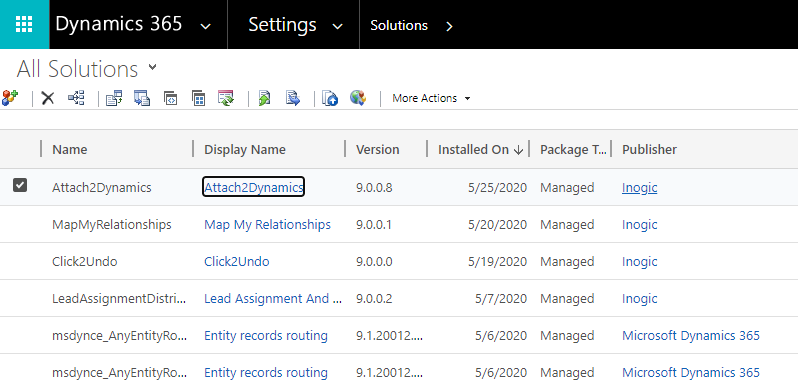The height and width of the screenshot is (390, 798).
Task: Click the Solutions breadcrumb item
Action: [x=399, y=25]
